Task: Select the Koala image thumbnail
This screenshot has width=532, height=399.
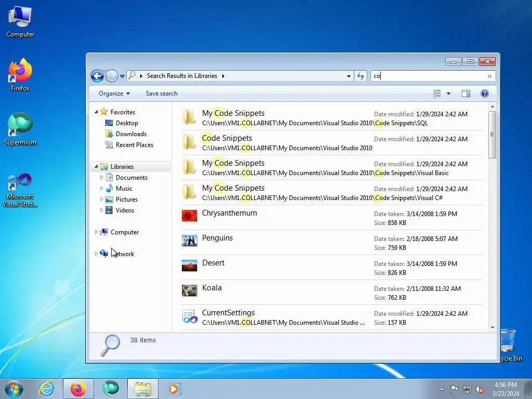Action: click(x=189, y=290)
